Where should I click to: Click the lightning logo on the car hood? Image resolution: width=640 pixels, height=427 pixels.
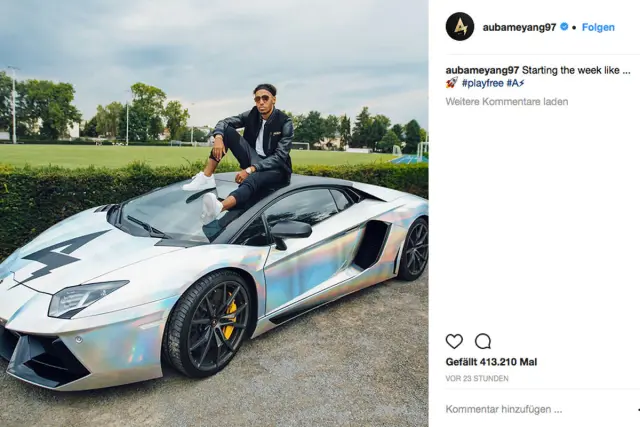57,256
